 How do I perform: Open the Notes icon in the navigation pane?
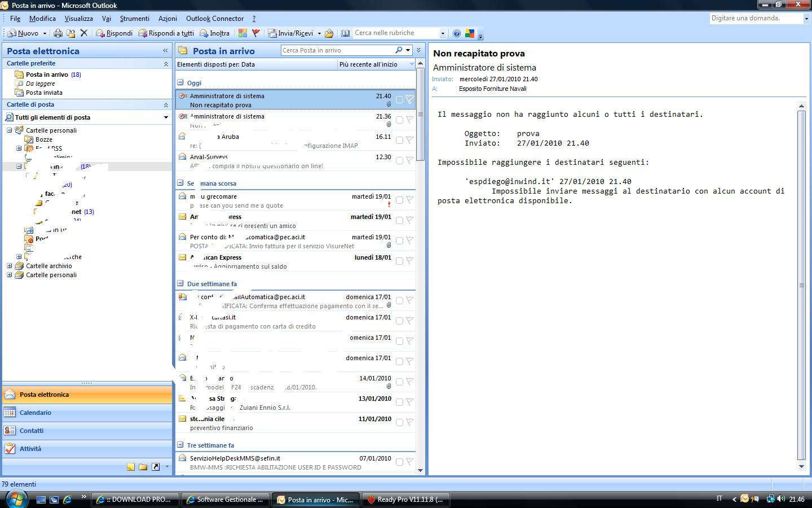131,467
